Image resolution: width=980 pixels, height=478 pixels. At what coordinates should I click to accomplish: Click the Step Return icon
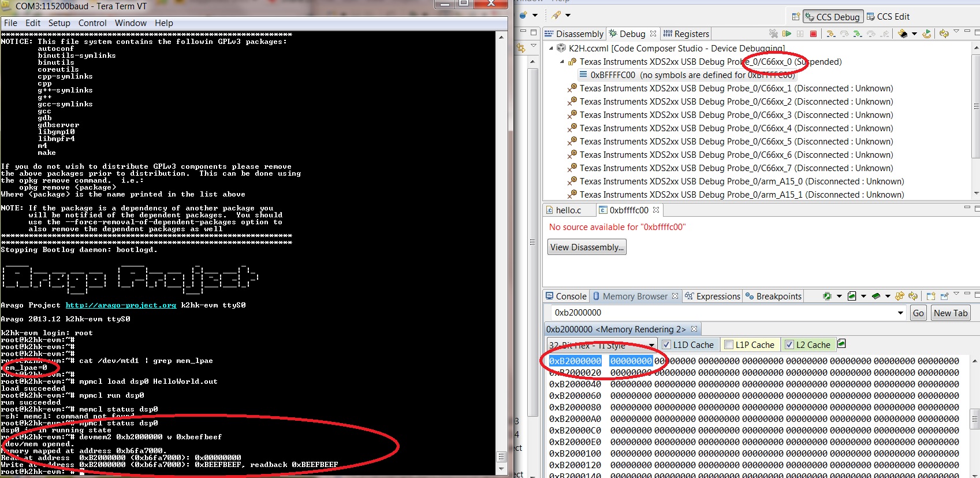885,34
